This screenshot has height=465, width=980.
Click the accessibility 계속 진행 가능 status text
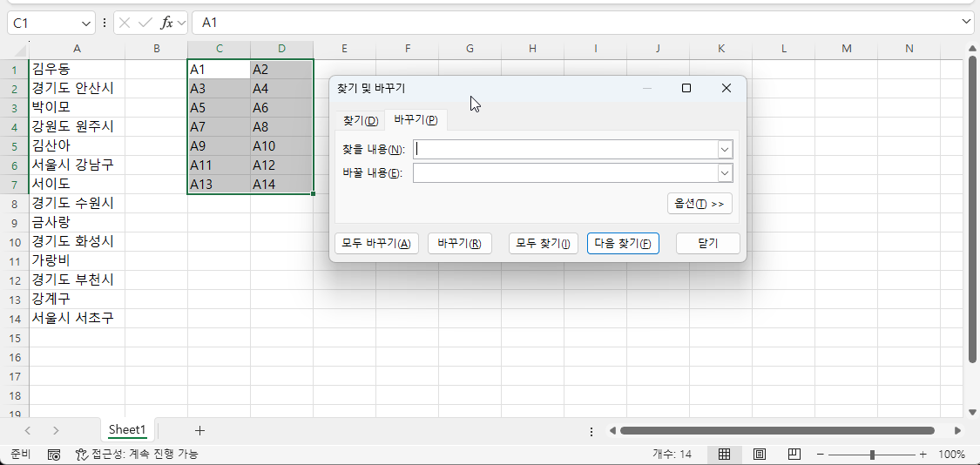(x=145, y=455)
